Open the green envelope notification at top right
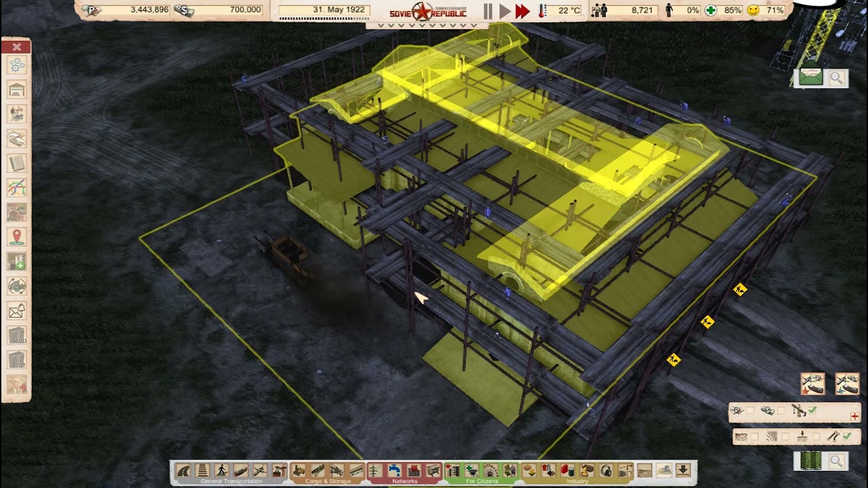Viewport: 868px width, 488px height. click(x=810, y=77)
